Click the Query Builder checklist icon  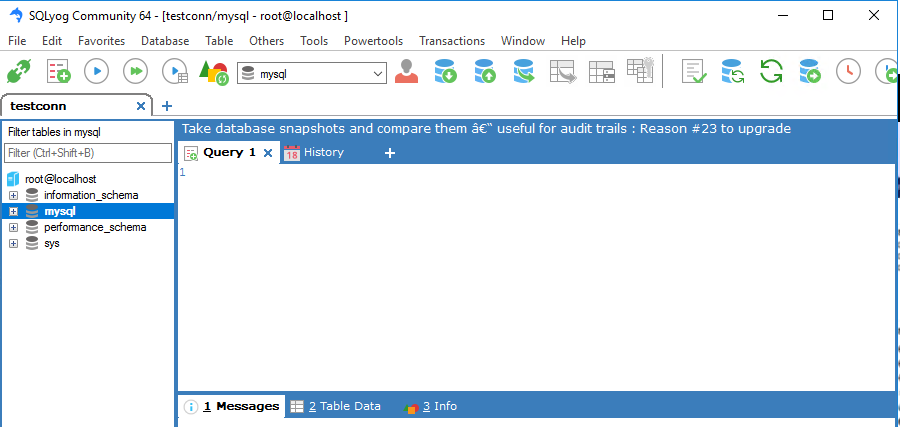coord(694,72)
